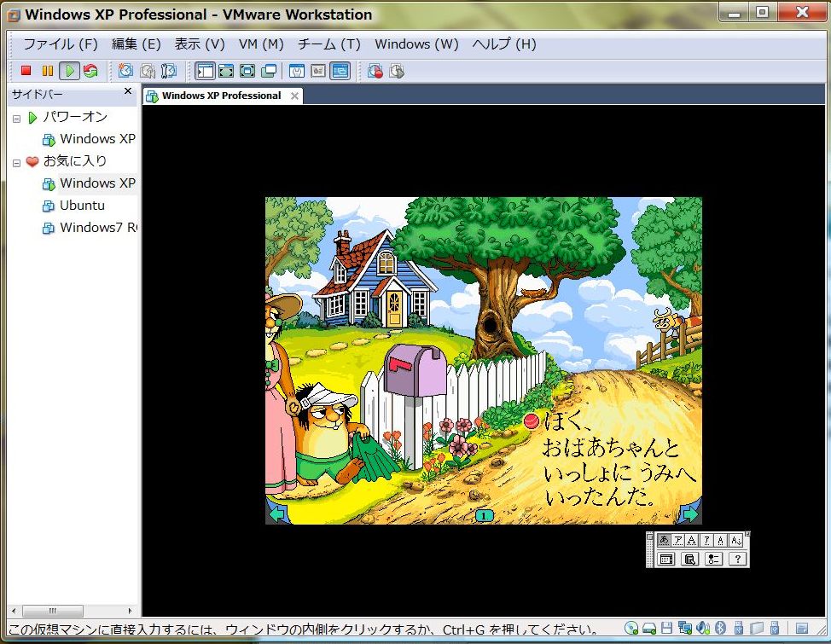Select half-width katakana input mode

706,540
